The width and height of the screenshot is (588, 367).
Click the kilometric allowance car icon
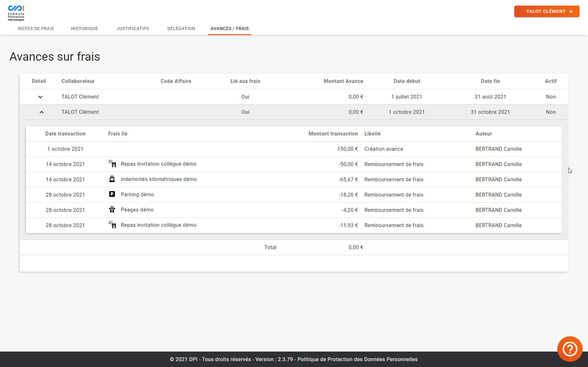(112, 179)
